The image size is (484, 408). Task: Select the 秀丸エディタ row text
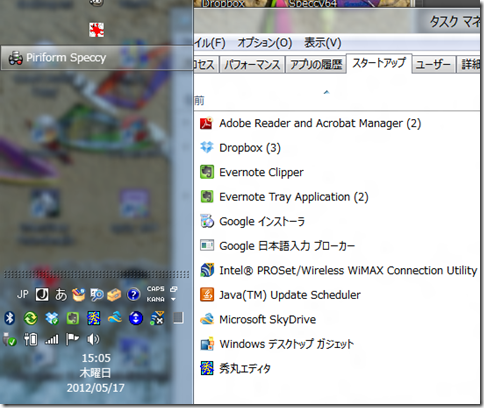(245, 369)
